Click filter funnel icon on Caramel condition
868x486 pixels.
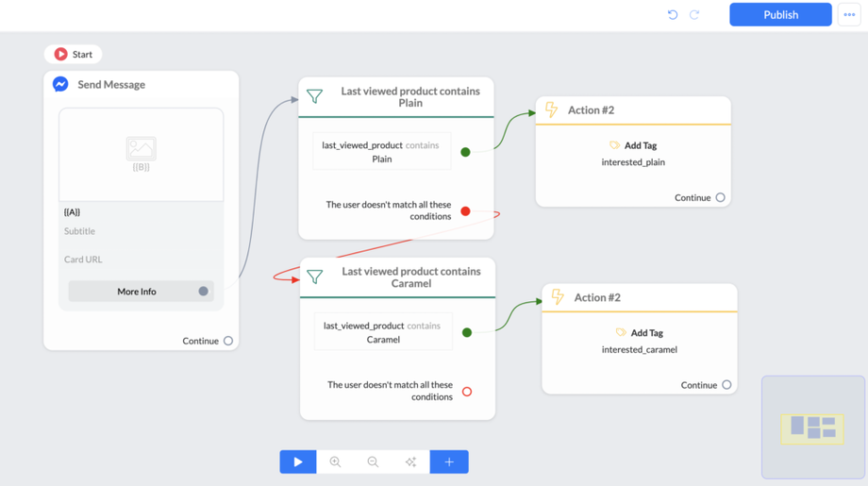tap(315, 277)
